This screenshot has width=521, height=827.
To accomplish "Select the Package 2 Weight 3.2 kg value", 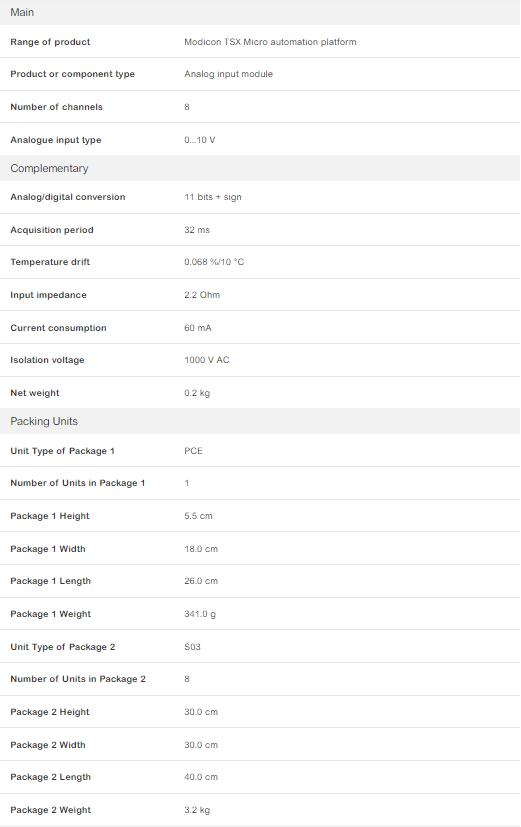I will tap(197, 810).
